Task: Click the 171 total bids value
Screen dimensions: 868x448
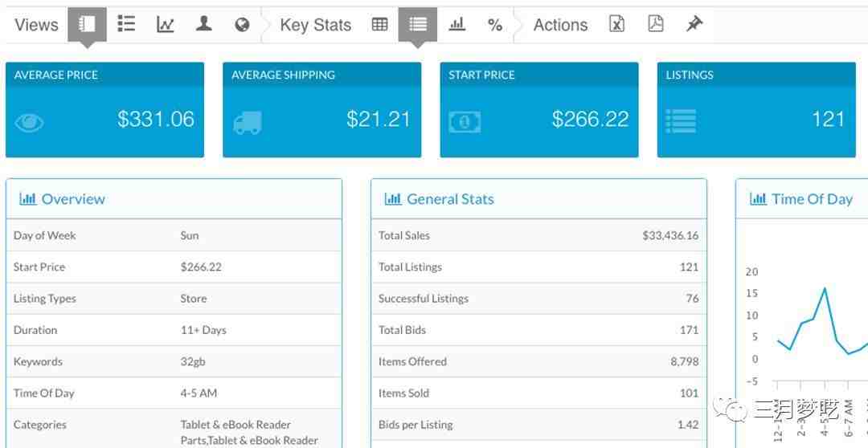Action: point(690,330)
